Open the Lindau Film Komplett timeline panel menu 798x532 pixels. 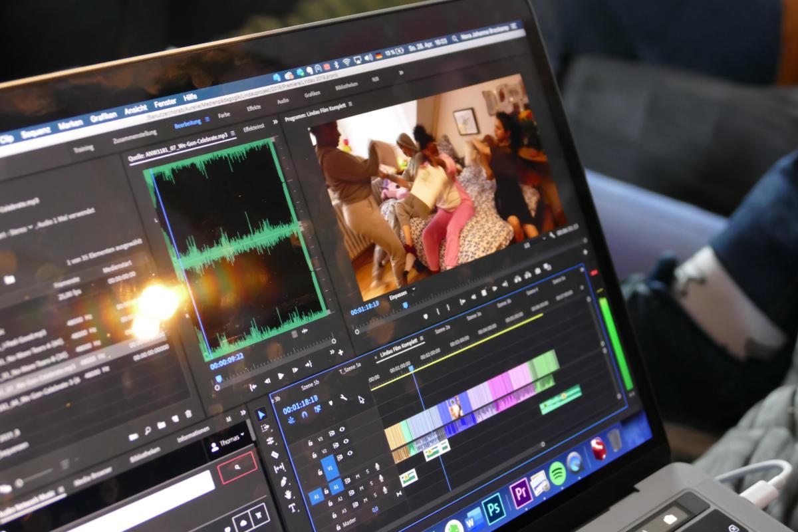[422, 338]
